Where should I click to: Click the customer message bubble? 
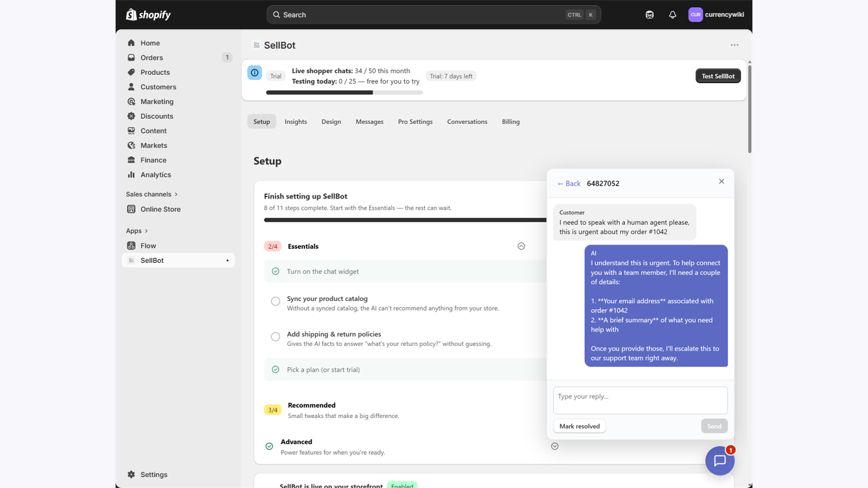pyautogui.click(x=624, y=222)
